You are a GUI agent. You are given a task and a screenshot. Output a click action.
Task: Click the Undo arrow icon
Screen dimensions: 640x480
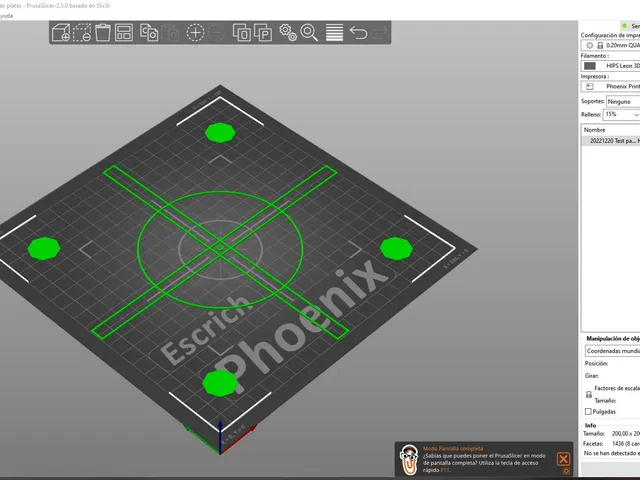coord(359,33)
